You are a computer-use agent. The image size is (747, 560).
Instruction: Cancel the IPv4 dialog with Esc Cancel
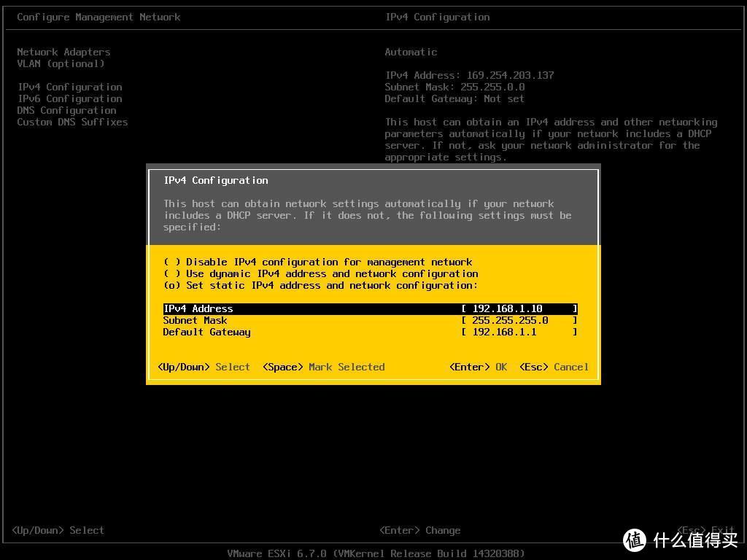[554, 367]
